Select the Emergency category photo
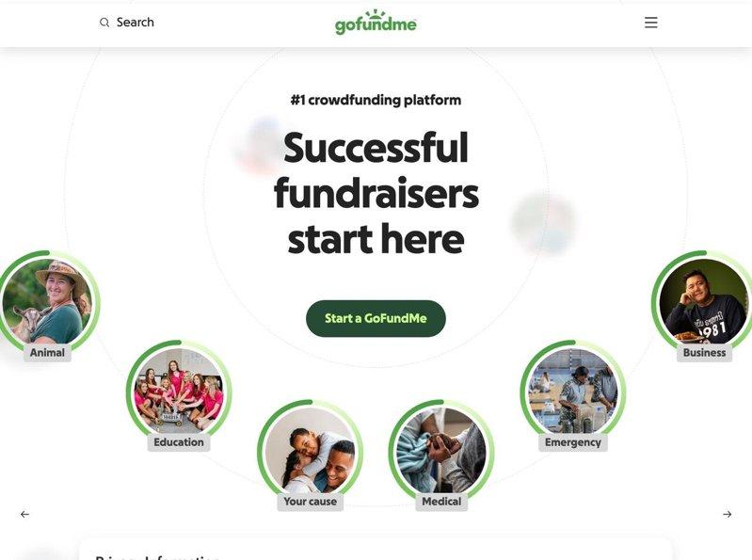The height and width of the screenshot is (560, 752). [x=572, y=392]
